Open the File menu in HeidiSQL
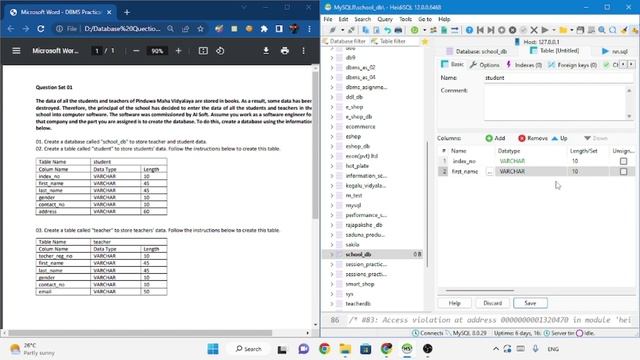The image size is (640, 360). click(x=328, y=19)
